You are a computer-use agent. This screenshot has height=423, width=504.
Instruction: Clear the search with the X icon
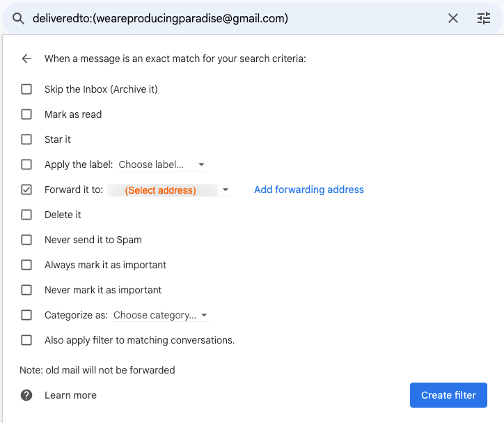pos(453,18)
